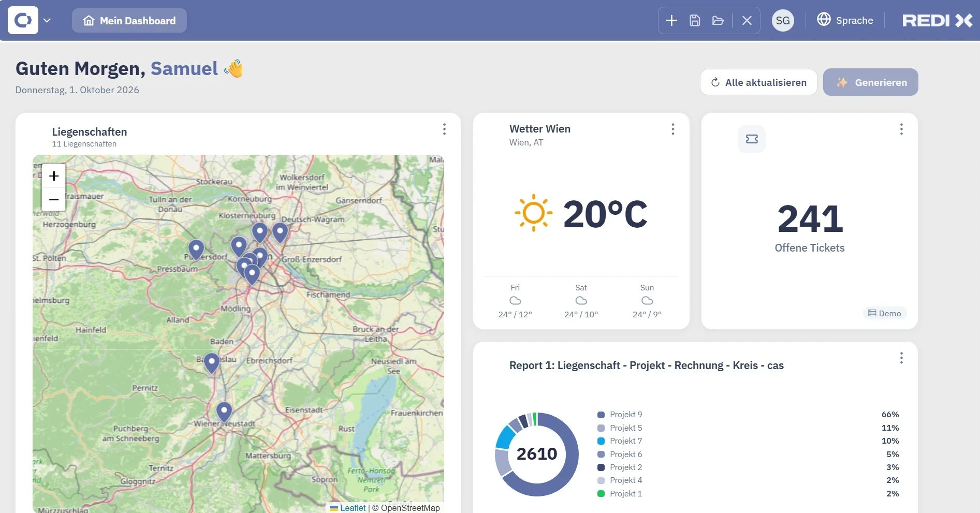Screen dimensions: 980x513
Task: Select Projekt 7 legend color swatch
Action: [x=601, y=441]
